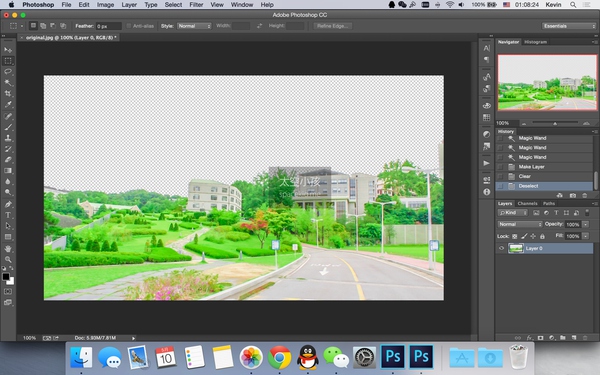Toggle history state box beside Make Layer

click(x=500, y=167)
